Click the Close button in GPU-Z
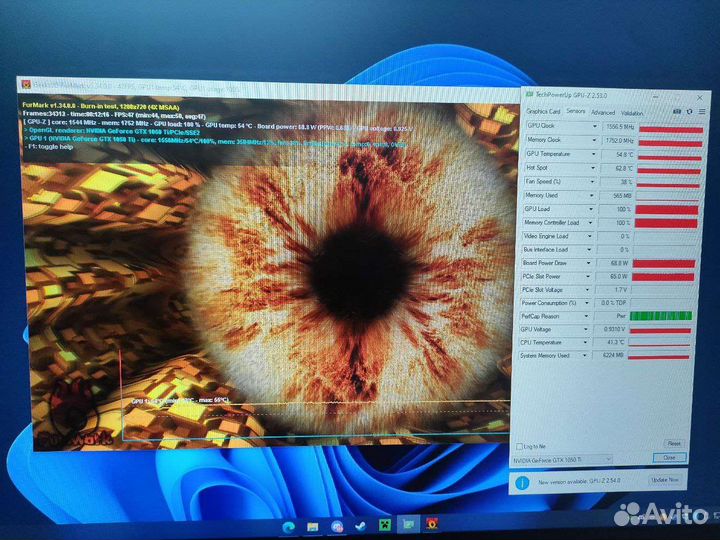 pos(669,457)
